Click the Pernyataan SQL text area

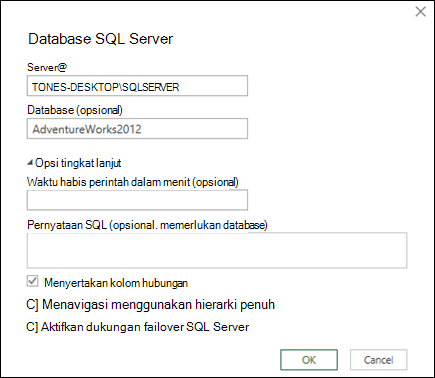217,250
